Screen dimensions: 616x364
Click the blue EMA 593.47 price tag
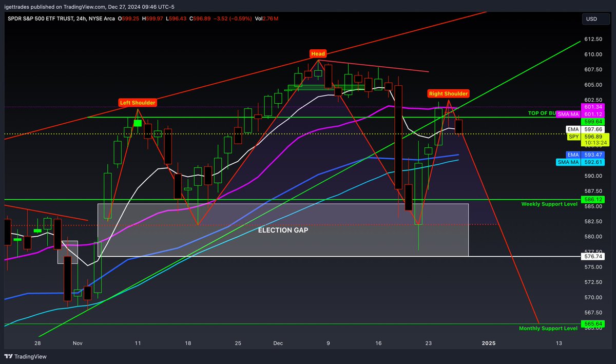click(585, 154)
